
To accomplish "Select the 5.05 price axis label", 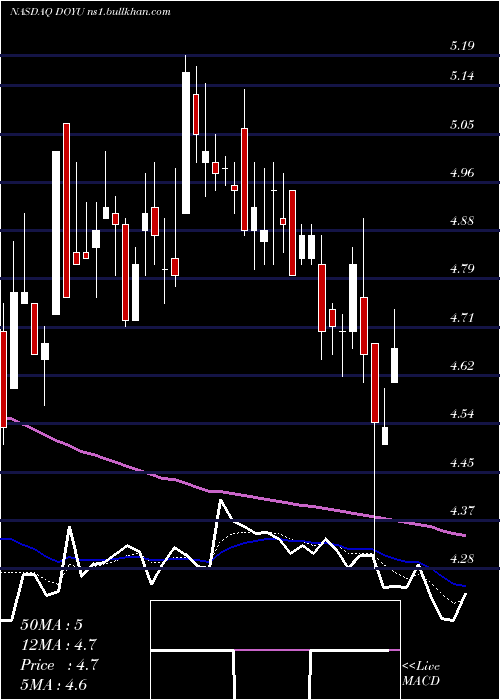I will [462, 124].
